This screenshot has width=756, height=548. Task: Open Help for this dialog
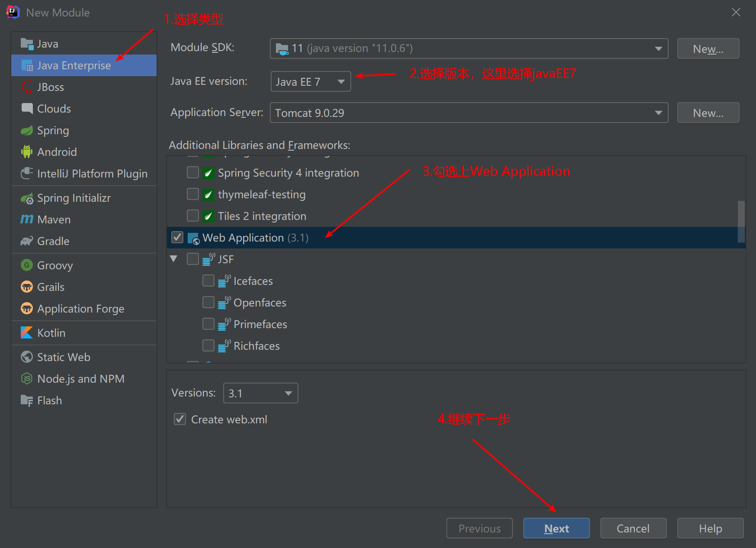tap(711, 528)
